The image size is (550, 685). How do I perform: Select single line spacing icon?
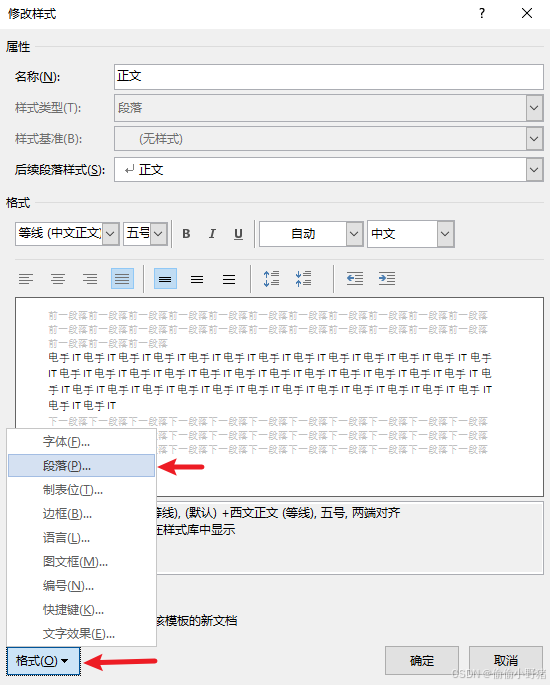(x=165, y=279)
